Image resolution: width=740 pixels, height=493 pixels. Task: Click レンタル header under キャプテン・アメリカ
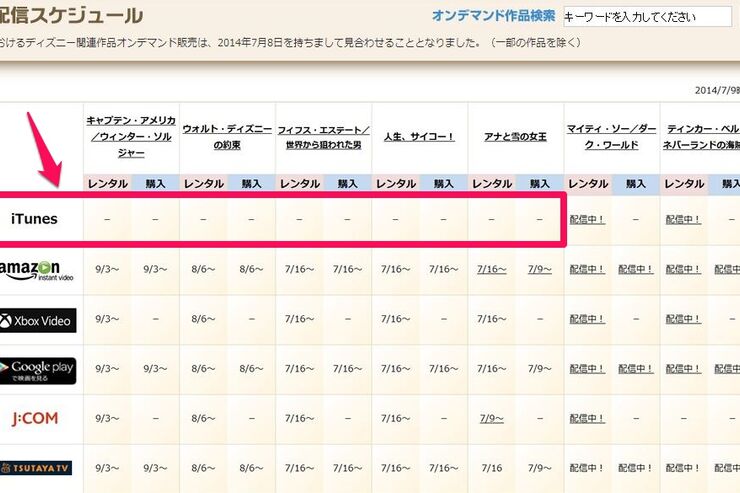point(108,184)
